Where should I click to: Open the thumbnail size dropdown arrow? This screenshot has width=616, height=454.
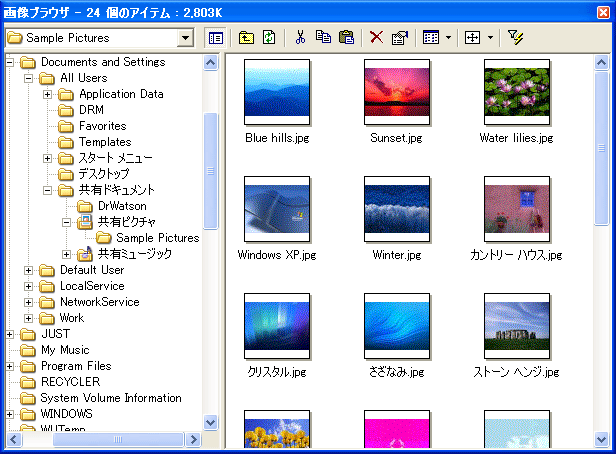point(490,38)
